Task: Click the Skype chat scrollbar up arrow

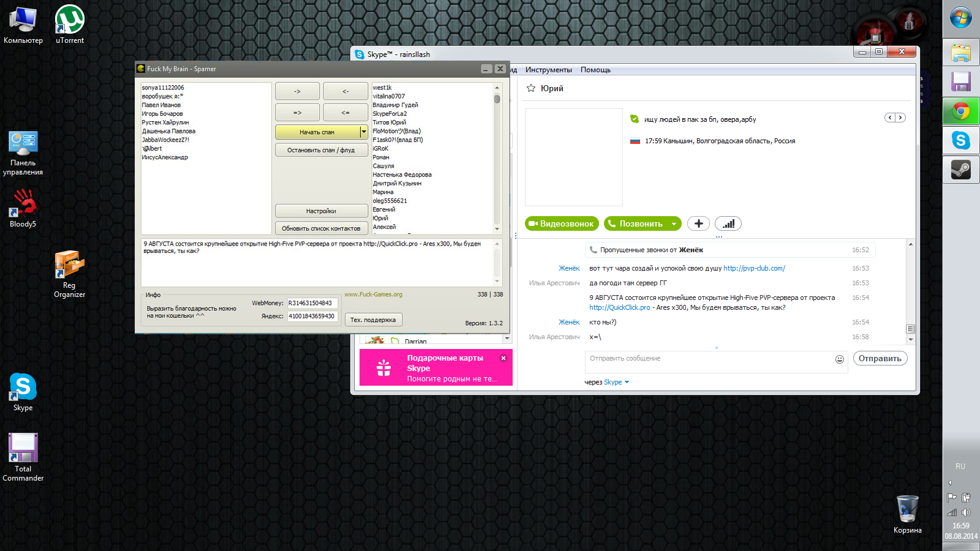Action: pyautogui.click(x=911, y=244)
